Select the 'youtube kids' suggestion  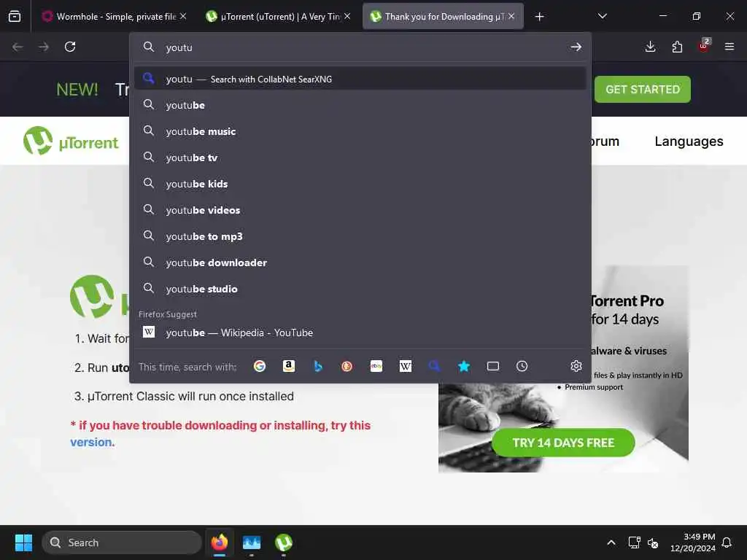pos(360,184)
